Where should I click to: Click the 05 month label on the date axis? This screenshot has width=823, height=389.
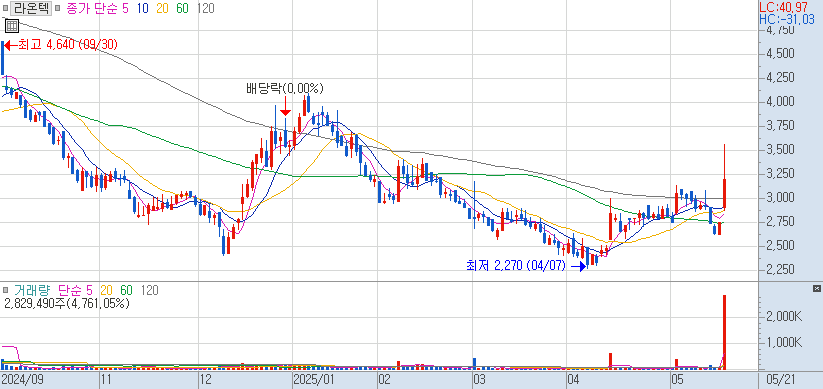(677, 379)
